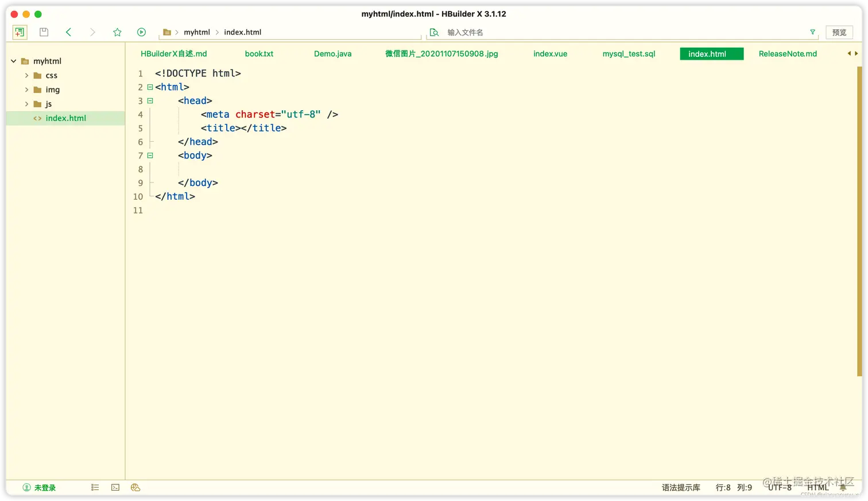868x501 pixels.
Task: Click line number 11 in gutter
Action: tap(138, 211)
